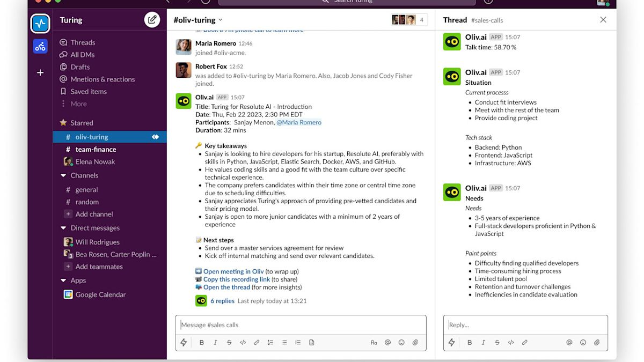
Task: Go to All DMs
Action: [x=77, y=55]
